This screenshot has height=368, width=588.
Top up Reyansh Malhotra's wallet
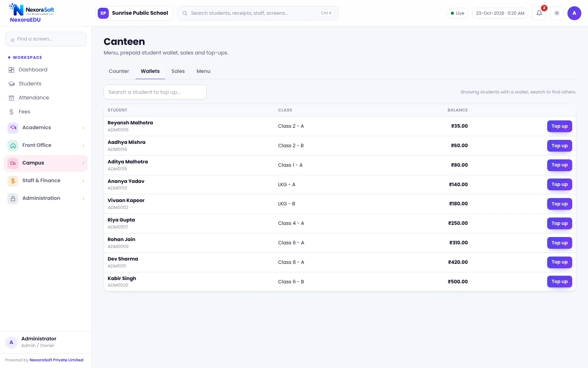point(559,126)
